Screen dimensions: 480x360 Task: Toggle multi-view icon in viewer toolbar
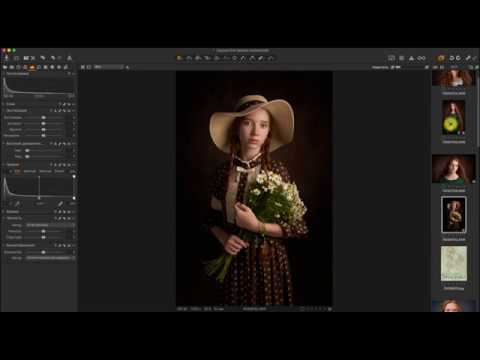(83, 67)
